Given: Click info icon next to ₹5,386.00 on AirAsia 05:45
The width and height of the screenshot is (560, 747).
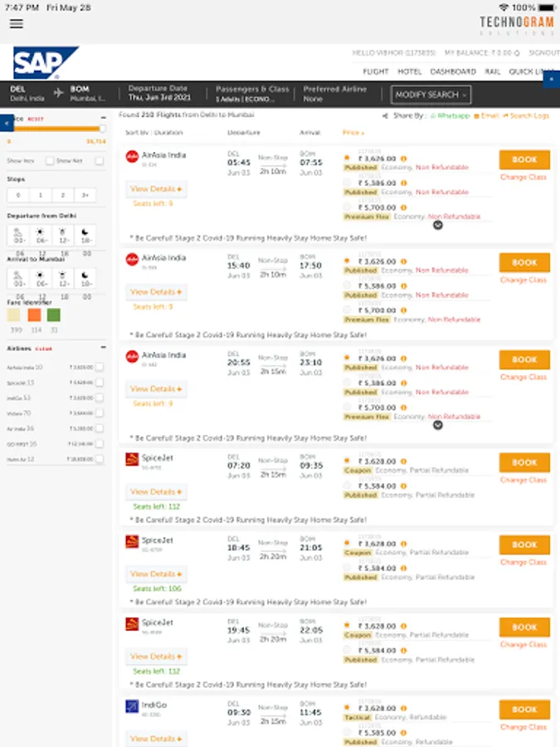Looking at the screenshot, I should (404, 183).
